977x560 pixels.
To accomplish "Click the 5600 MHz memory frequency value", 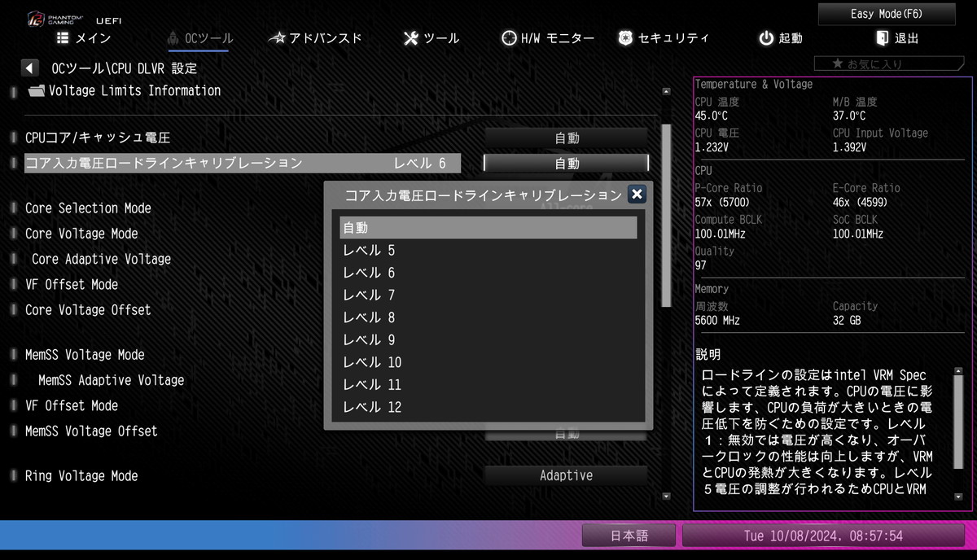I will (x=717, y=321).
